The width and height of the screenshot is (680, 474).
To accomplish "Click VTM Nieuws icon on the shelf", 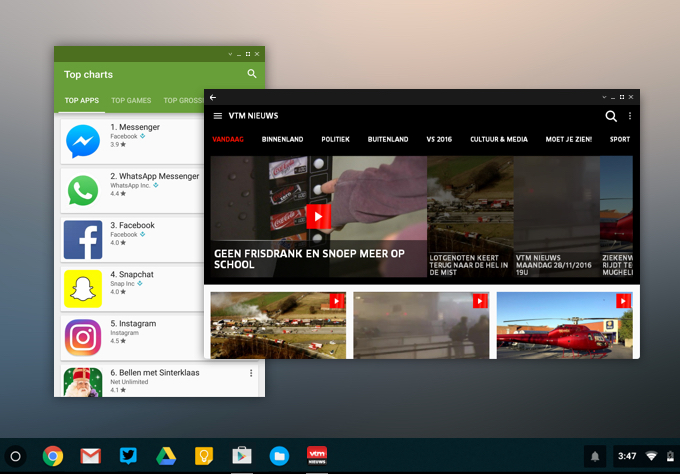I will click(317, 456).
